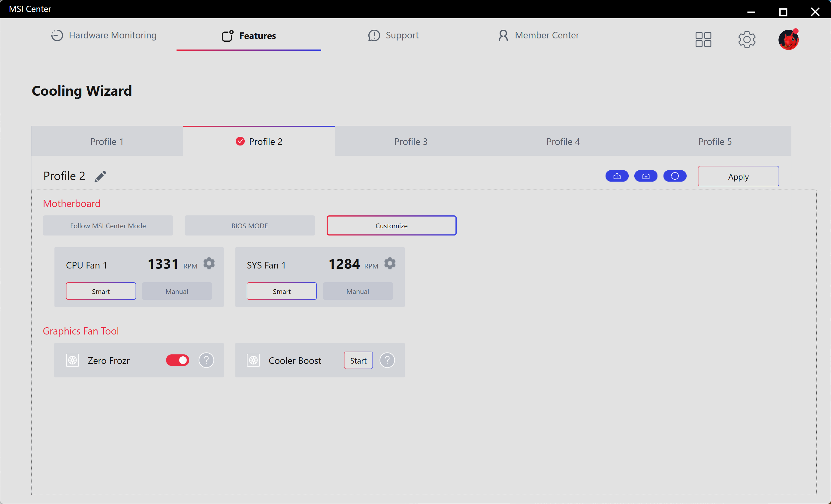831x504 pixels.
Task: Start Cooler Boost
Action: [358, 360]
